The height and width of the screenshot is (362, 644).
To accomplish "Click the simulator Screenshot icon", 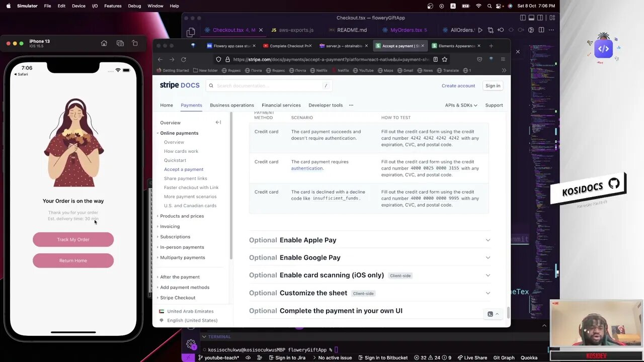I will (x=120, y=43).
